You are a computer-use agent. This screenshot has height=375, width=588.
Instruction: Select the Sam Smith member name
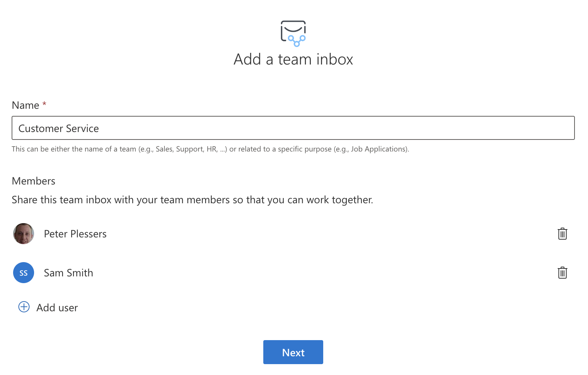69,273
